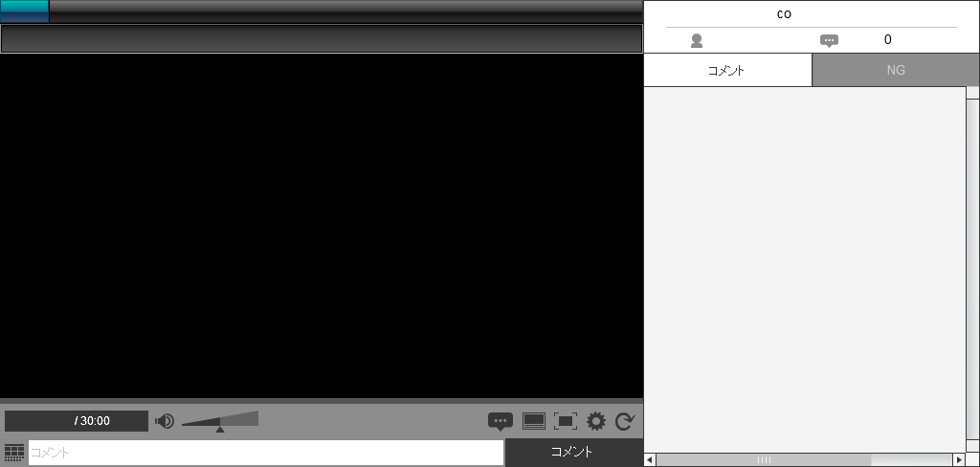980x467 pixels.
Task: Switch to wide screen display mode icon
Action: (534, 421)
